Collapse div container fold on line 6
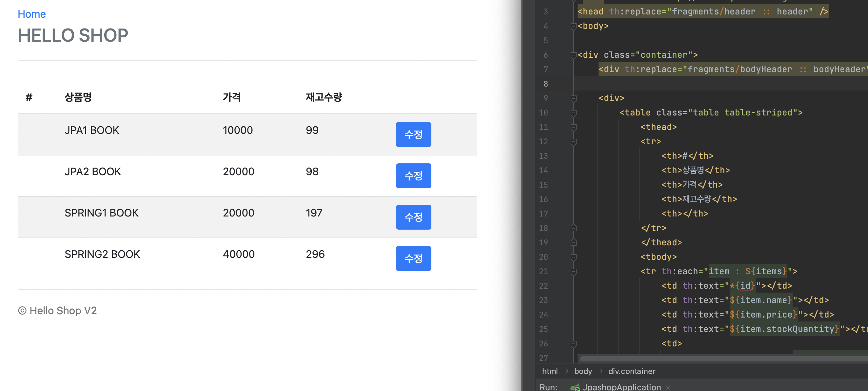 [573, 55]
